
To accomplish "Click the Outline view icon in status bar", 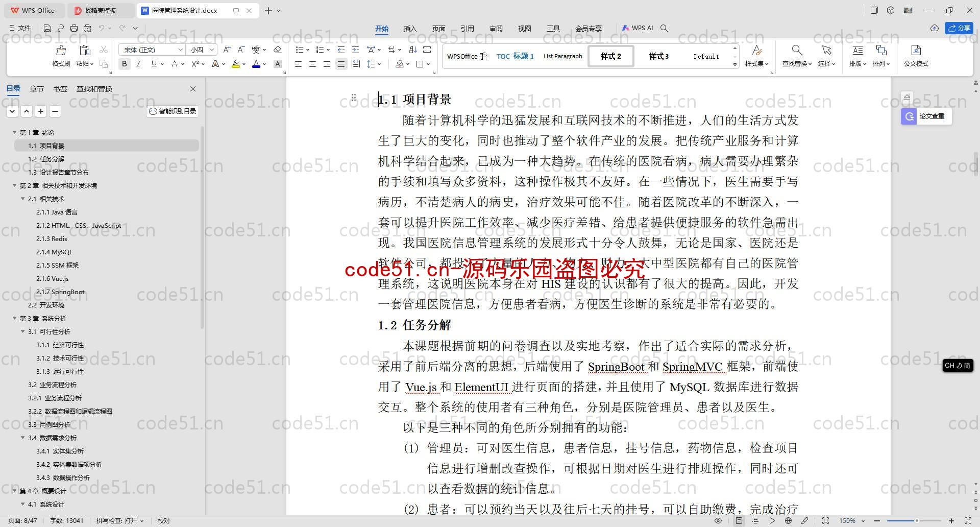I will click(x=755, y=521).
